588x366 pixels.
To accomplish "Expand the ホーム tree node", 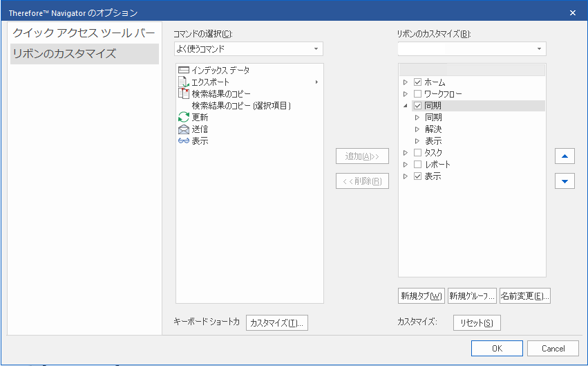I will (406, 82).
